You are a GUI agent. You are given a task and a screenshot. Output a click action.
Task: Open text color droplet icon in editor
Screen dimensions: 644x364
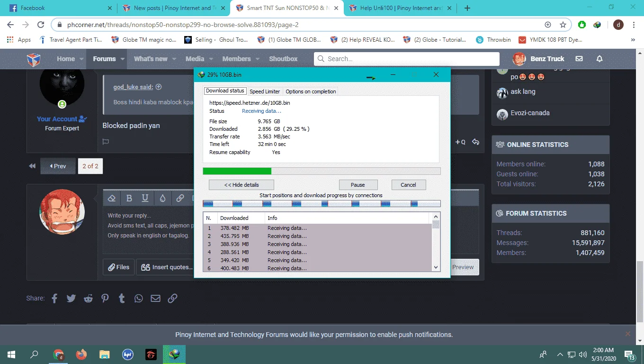tap(162, 198)
